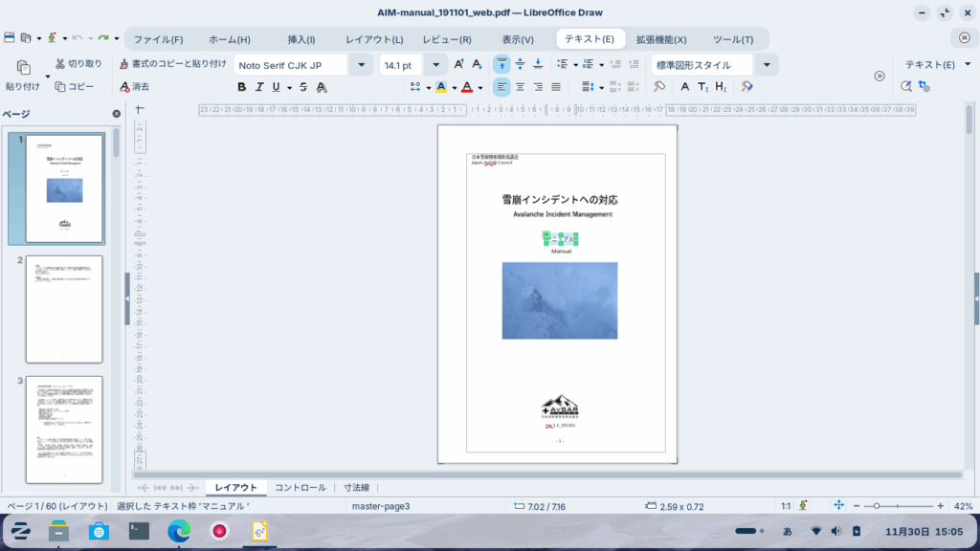This screenshot has width=980, height=551.
Task: Toggle Italic text formatting
Action: [258, 87]
